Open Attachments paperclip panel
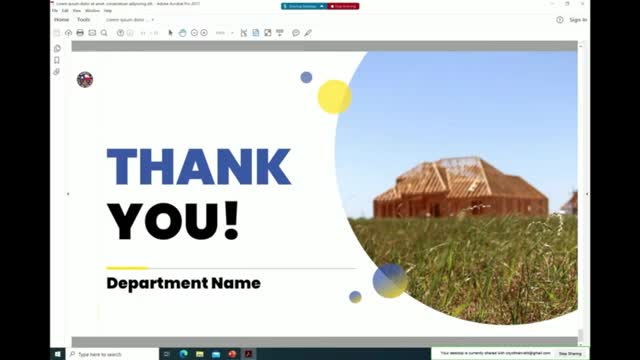This screenshot has width=640, height=360. (57, 72)
